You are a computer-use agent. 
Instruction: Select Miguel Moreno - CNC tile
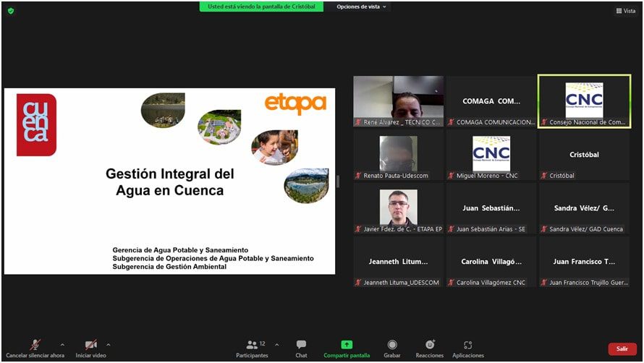tap(491, 155)
